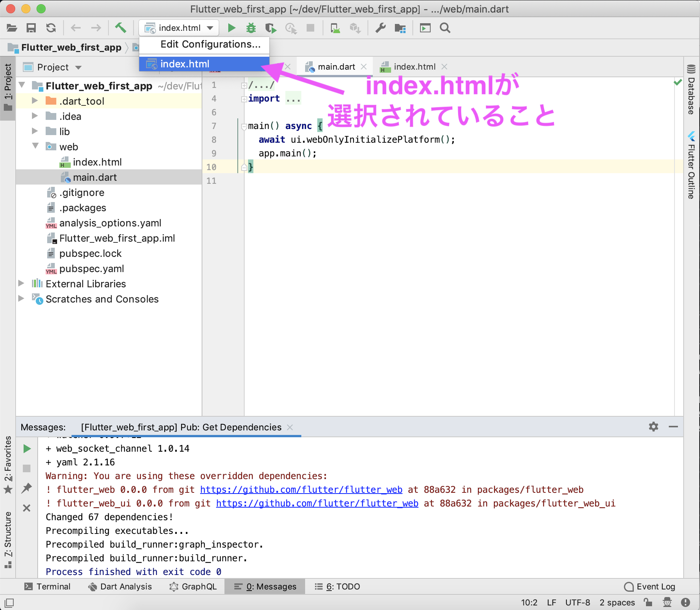Toggle the 1: Project tool window

[8, 88]
